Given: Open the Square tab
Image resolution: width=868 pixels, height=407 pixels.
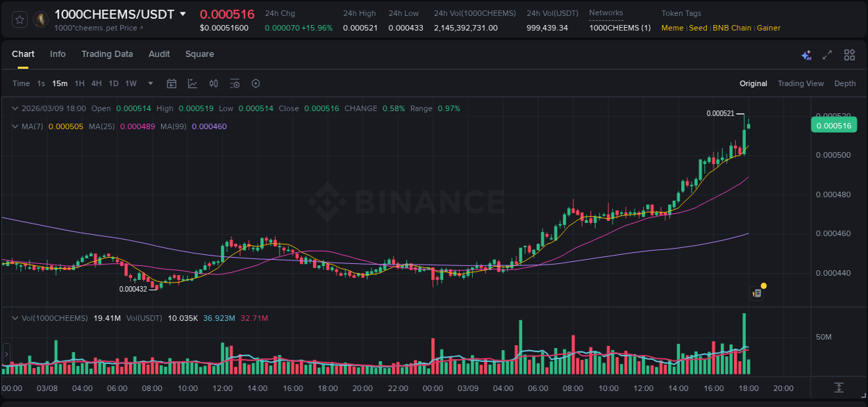Looking at the screenshot, I should (199, 54).
